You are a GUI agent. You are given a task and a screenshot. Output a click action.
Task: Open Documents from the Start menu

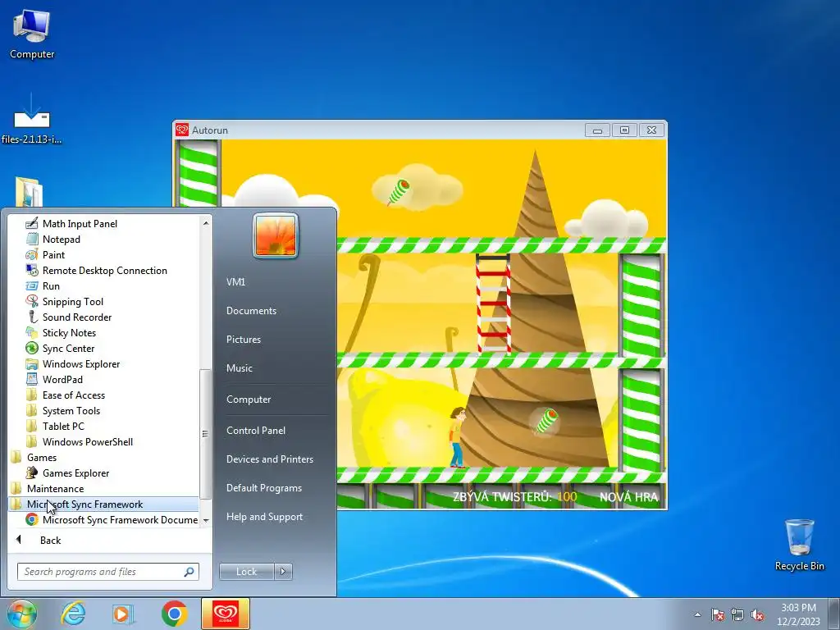251,311
